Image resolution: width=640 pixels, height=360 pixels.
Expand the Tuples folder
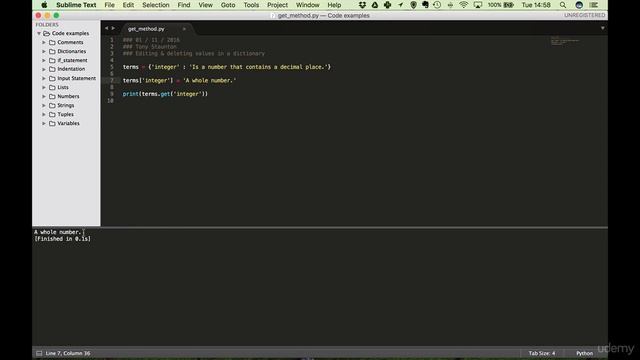pyautogui.click(x=44, y=114)
